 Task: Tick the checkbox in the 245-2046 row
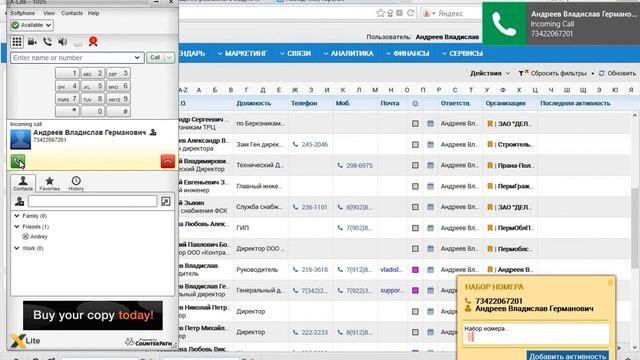(415, 144)
